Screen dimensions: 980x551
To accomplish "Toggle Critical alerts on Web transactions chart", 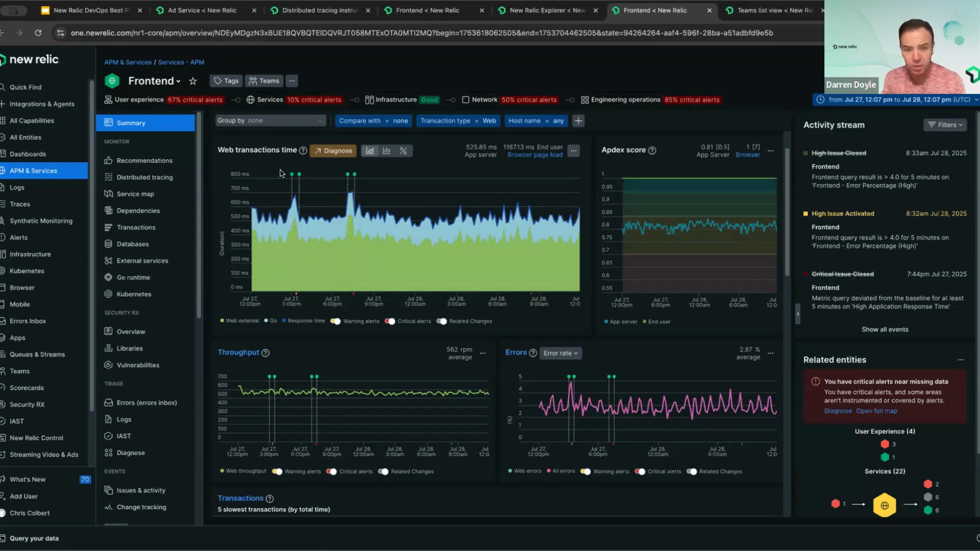I will tap(390, 321).
